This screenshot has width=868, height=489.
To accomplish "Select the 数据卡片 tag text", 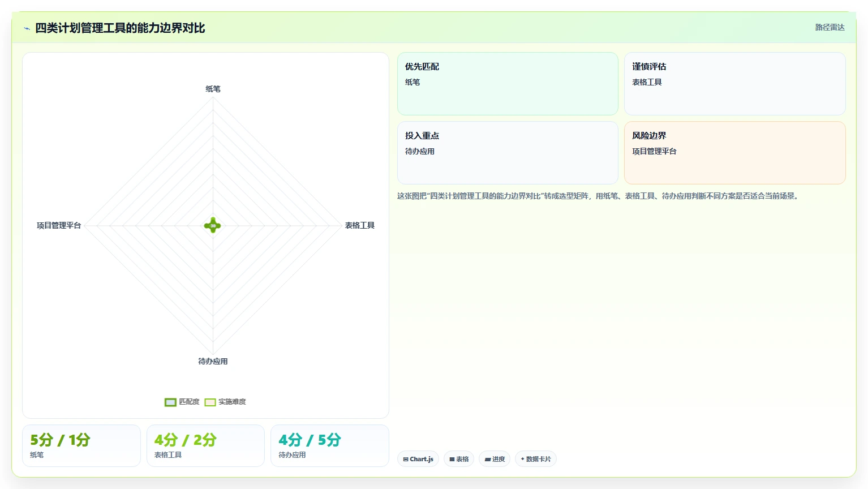I will point(538,459).
